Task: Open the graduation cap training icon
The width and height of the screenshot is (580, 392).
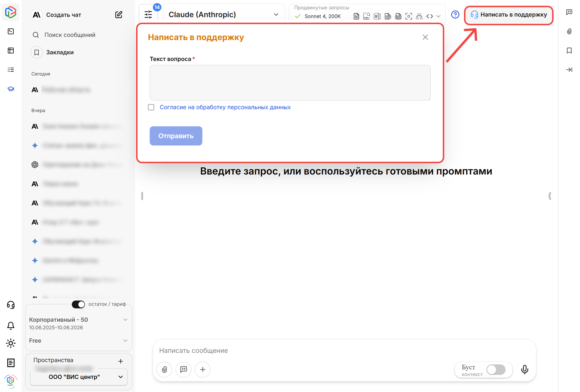Action: coord(11,89)
